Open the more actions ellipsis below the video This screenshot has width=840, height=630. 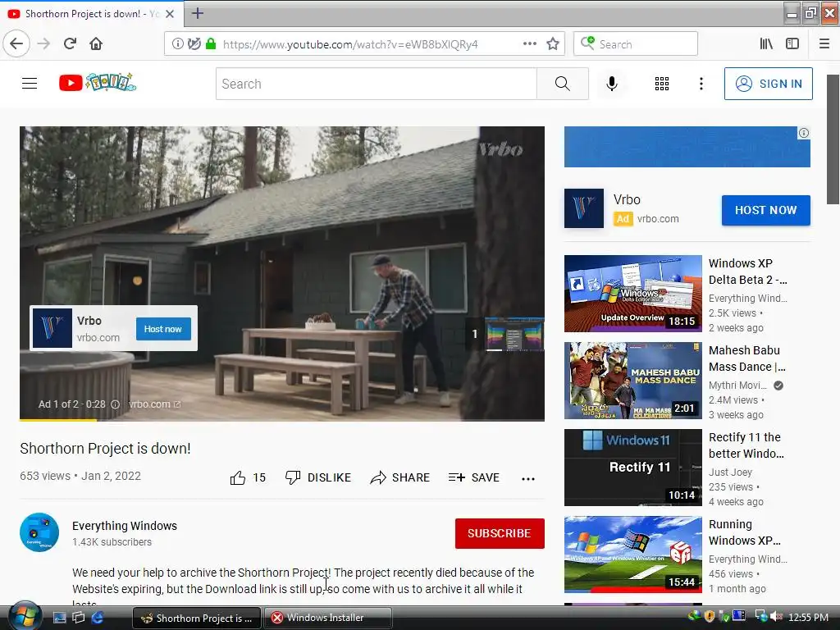click(x=527, y=478)
